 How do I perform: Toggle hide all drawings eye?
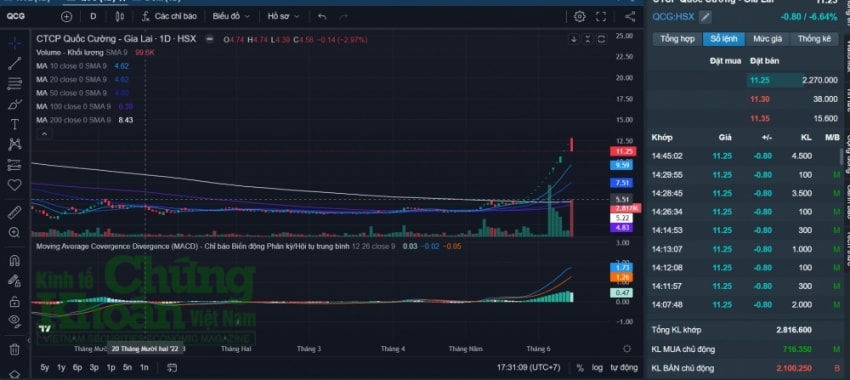click(15, 321)
